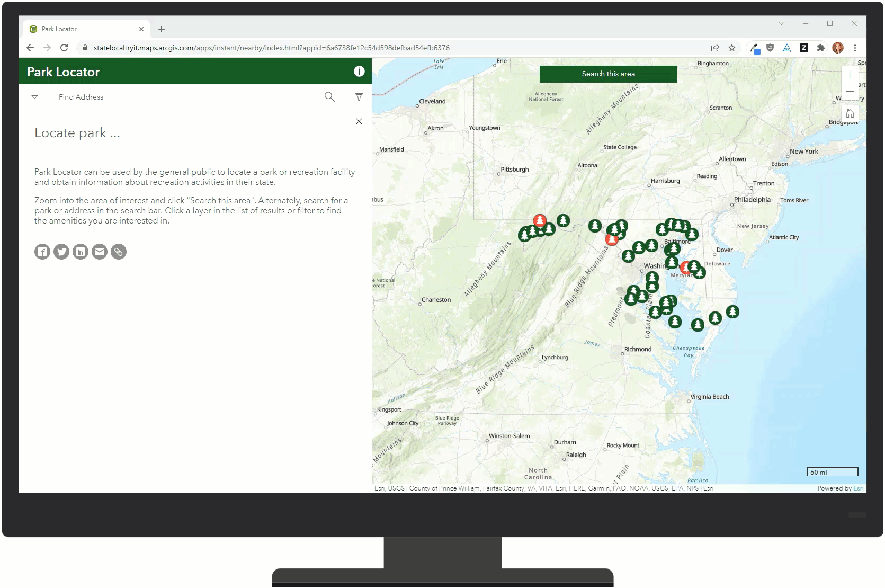
Task: Zoom in with the plus control
Action: pyautogui.click(x=850, y=74)
